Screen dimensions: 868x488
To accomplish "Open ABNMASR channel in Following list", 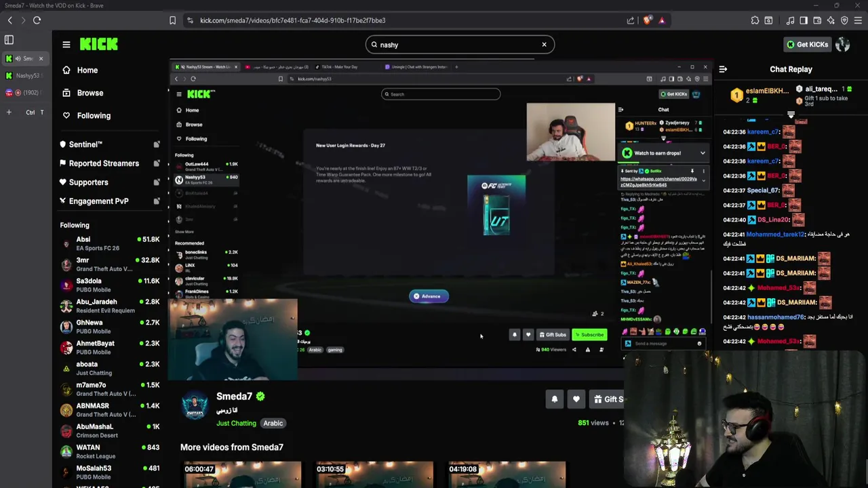I will point(110,410).
